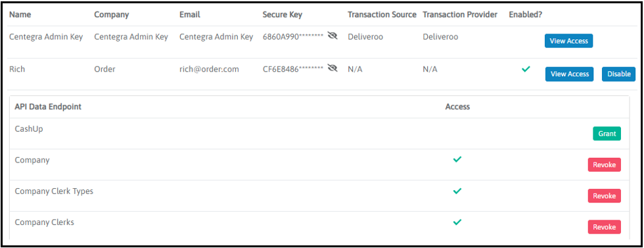
Task: Click the Enabled checkmark for Rich
Action: coord(525,69)
